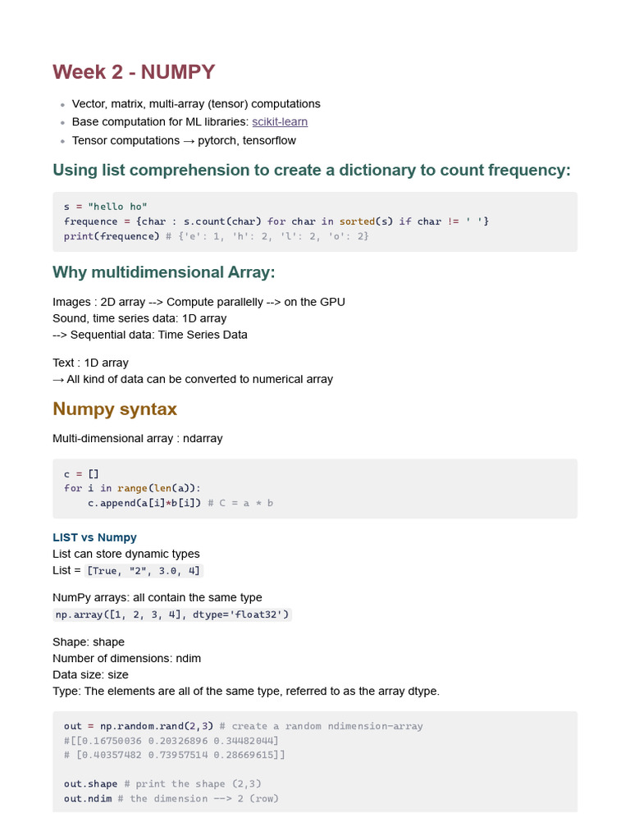
Task: Click the inline [True, "2", 3.0, 4] code
Action: click(x=144, y=571)
